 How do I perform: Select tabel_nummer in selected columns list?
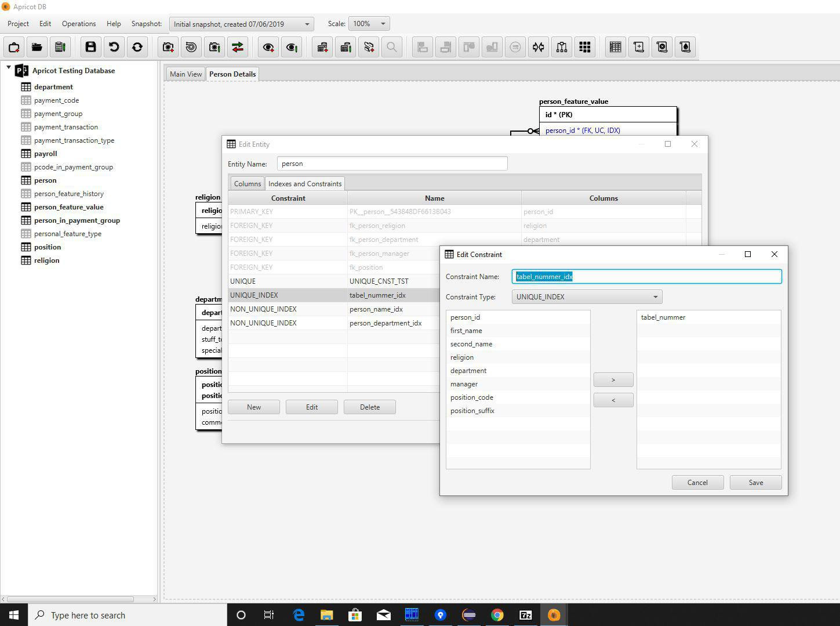pos(708,317)
